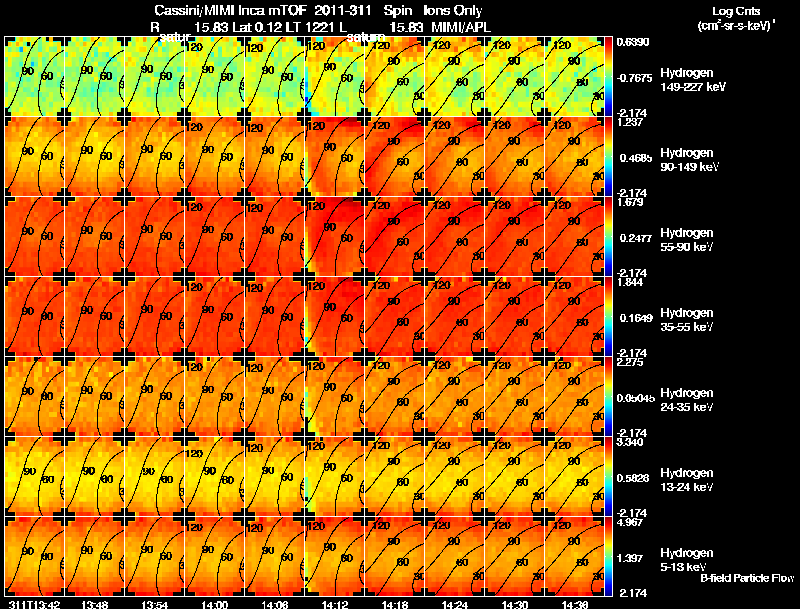800x609 pixels.
Task: Select the color bar beside Hydrogen 5-13 keV
Action: click(608, 556)
